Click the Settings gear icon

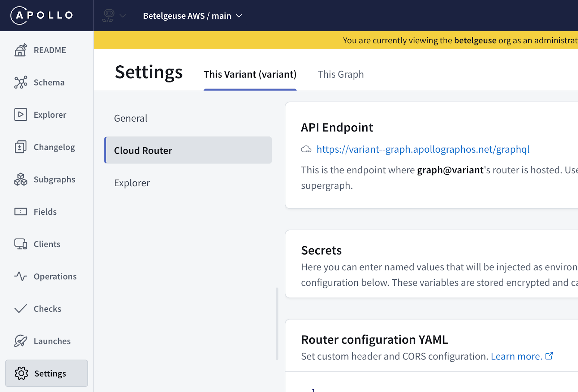pos(21,373)
